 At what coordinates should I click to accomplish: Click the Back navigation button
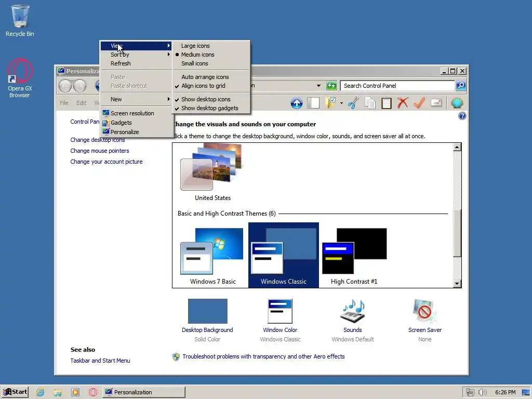(x=65, y=86)
